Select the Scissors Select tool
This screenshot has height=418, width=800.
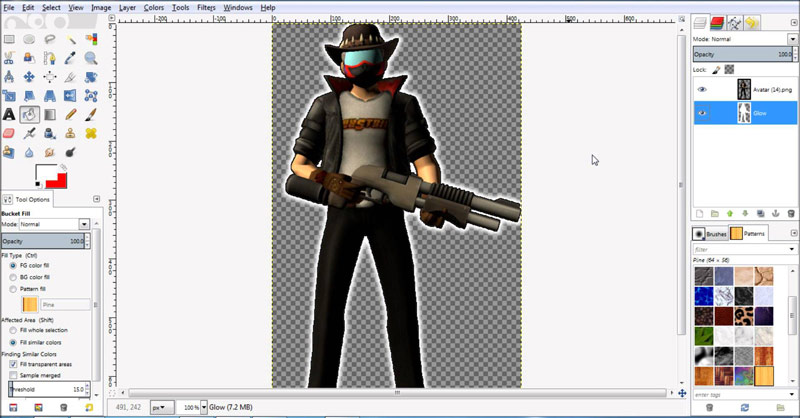(9, 58)
